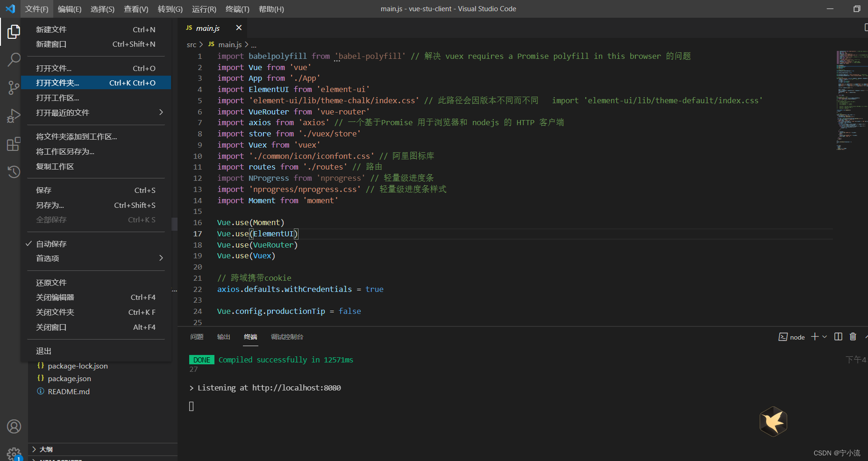Select package-lock.json in file explorer
Image resolution: width=868 pixels, height=461 pixels.
tap(78, 366)
